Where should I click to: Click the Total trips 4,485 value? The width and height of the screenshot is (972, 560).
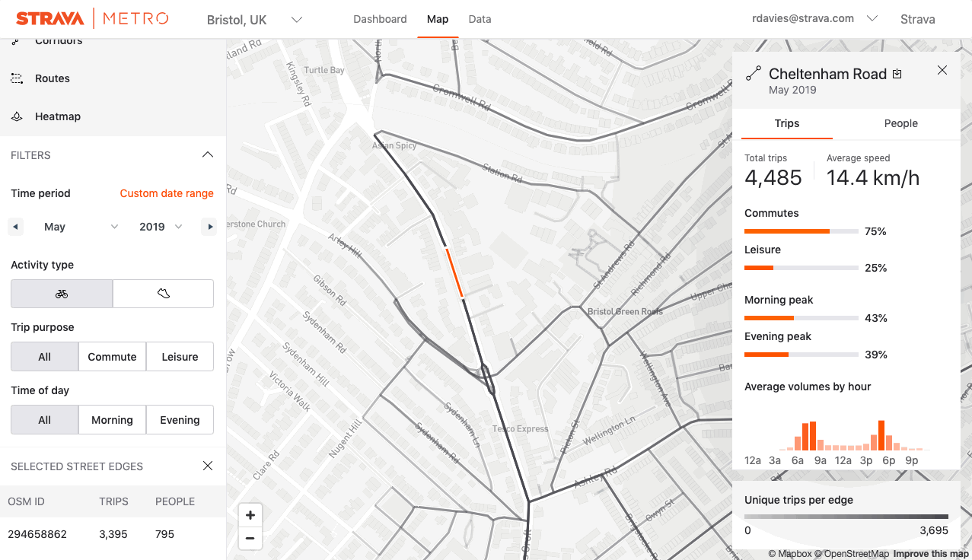(773, 178)
